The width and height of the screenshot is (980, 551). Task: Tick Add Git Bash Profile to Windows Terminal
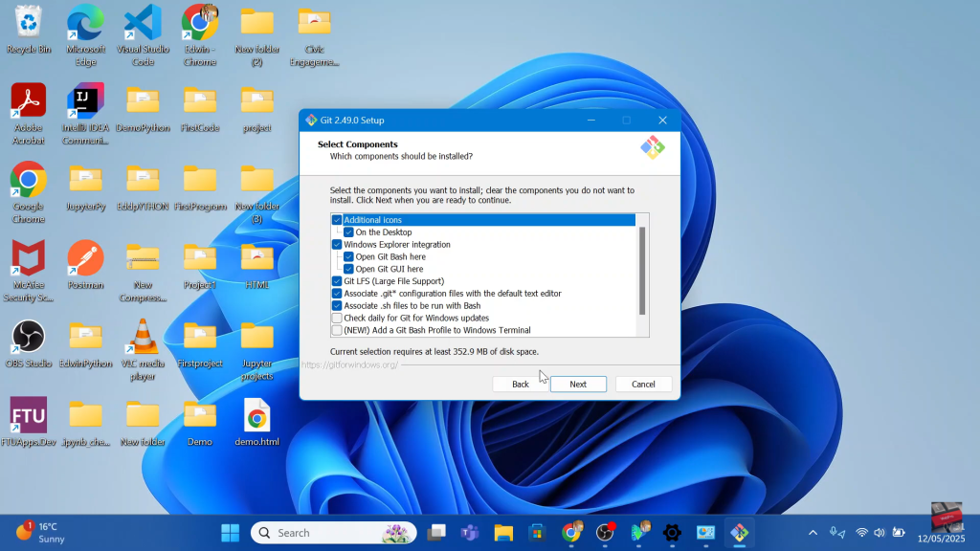[337, 330]
